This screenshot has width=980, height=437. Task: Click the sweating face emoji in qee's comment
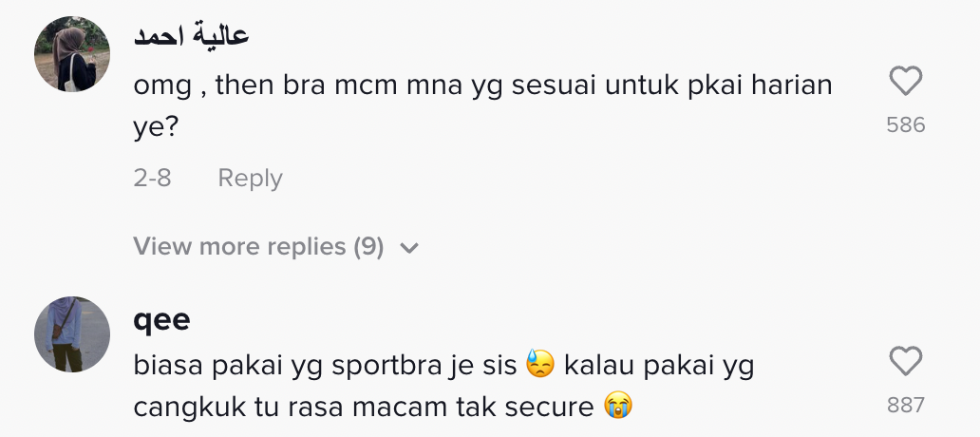pyautogui.click(x=540, y=364)
